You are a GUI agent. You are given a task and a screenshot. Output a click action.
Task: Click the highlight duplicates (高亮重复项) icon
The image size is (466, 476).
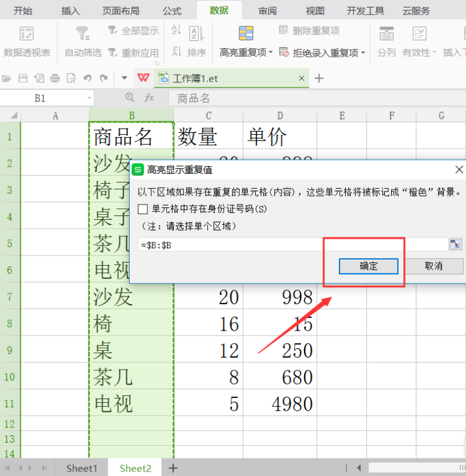tap(246, 33)
